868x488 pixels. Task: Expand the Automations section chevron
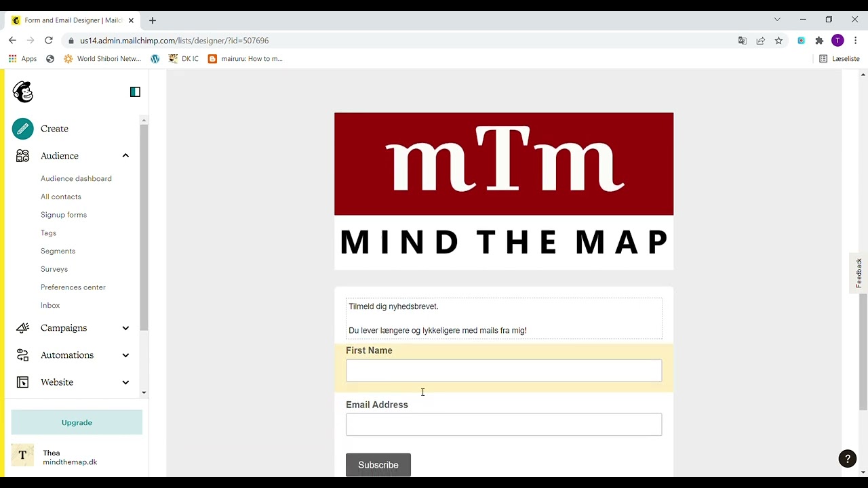125,355
